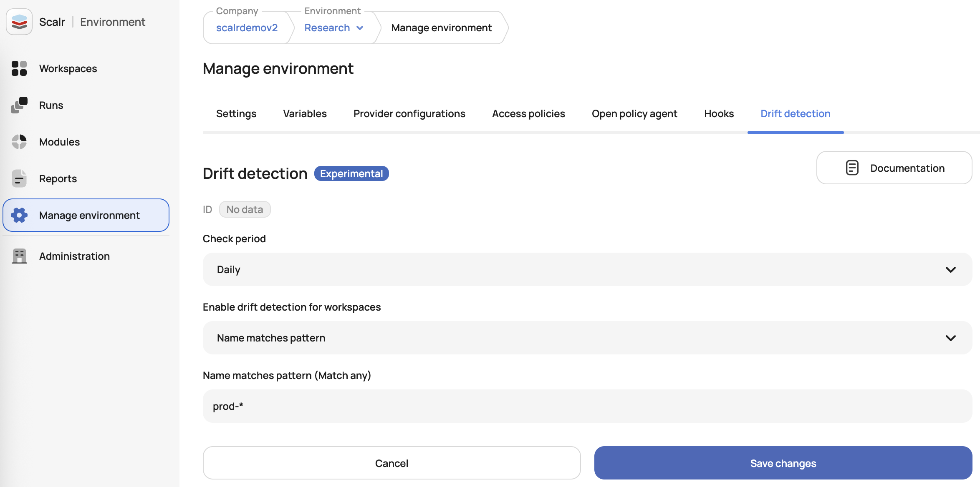This screenshot has width=980, height=487.
Task: Click the Runs sidebar icon
Action: (19, 105)
